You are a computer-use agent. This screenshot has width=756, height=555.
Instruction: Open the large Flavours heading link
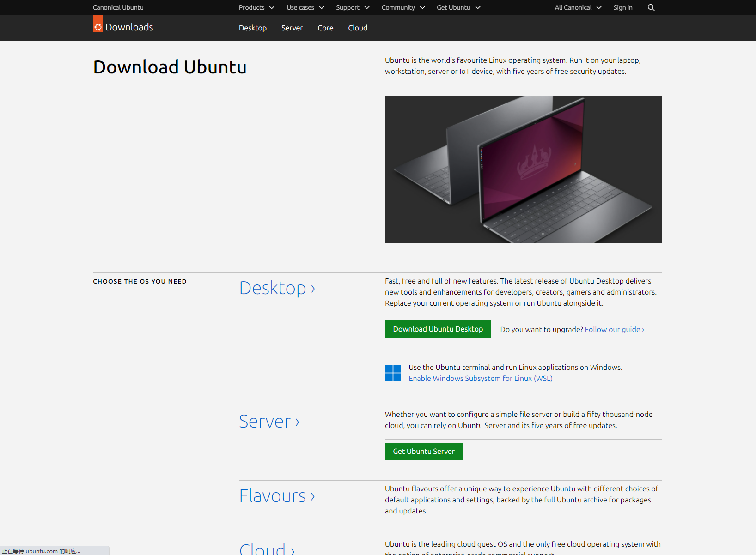[277, 496]
